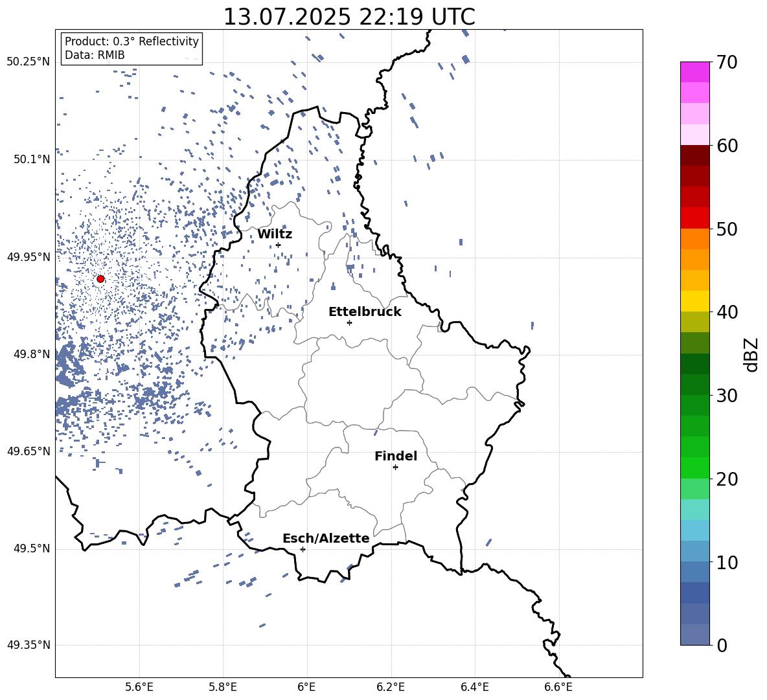Click the 6.6°E longitude label
767x700 pixels.
[558, 687]
